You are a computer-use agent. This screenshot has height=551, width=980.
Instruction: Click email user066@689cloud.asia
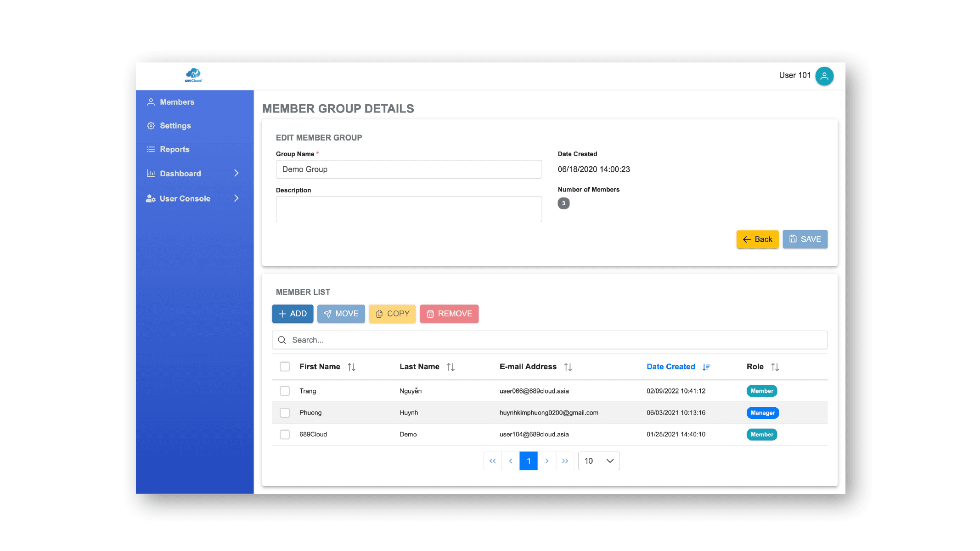click(x=534, y=391)
